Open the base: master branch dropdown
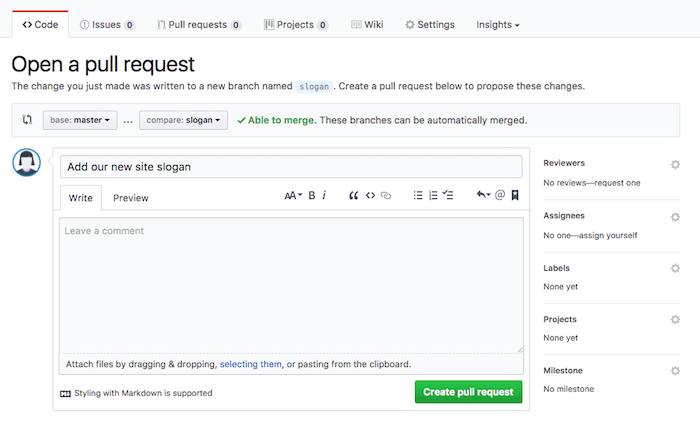Image resolution: width=700 pixels, height=424 pixels. [x=80, y=120]
